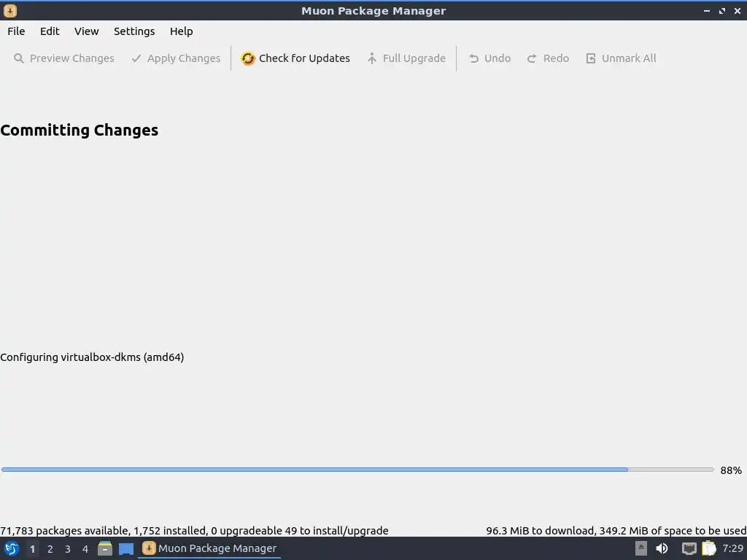This screenshot has height=560, width=747.
Task: Click '71,783 packages available' status text
Action: 64,531
